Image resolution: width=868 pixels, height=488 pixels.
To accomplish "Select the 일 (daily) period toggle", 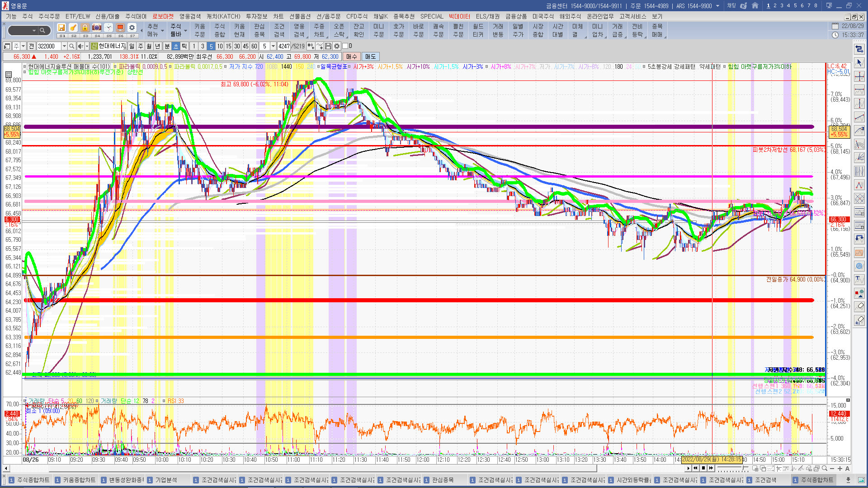I will [132, 46].
